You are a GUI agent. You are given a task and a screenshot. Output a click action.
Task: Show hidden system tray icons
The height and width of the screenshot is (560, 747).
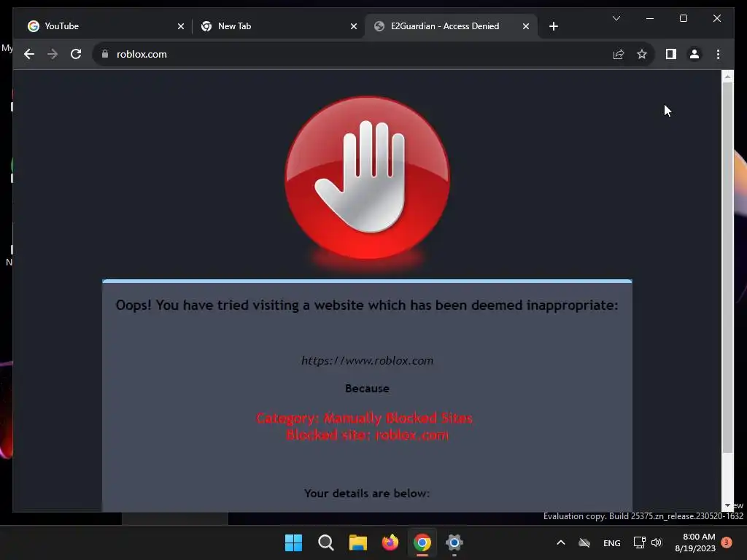click(561, 542)
